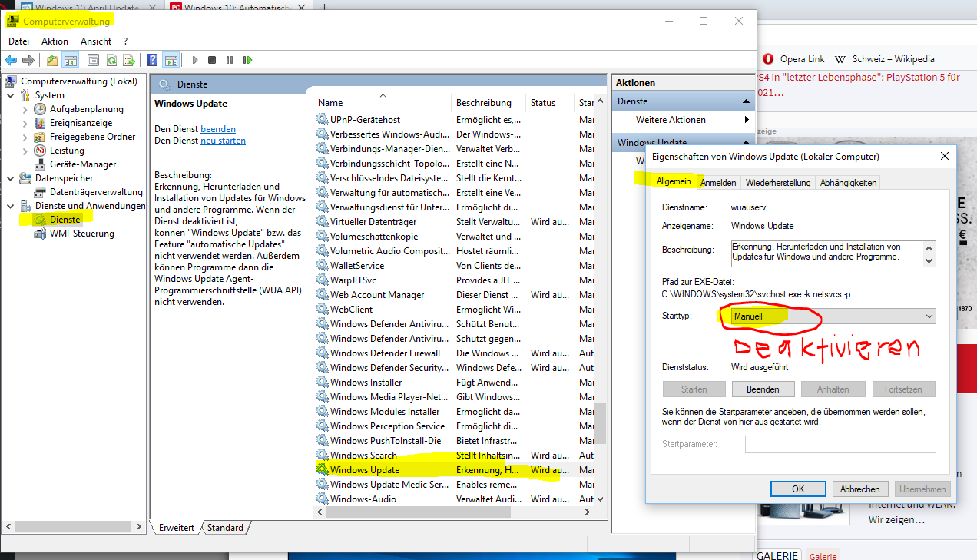
Task: Click into the Startparameter field
Action: [x=840, y=444]
